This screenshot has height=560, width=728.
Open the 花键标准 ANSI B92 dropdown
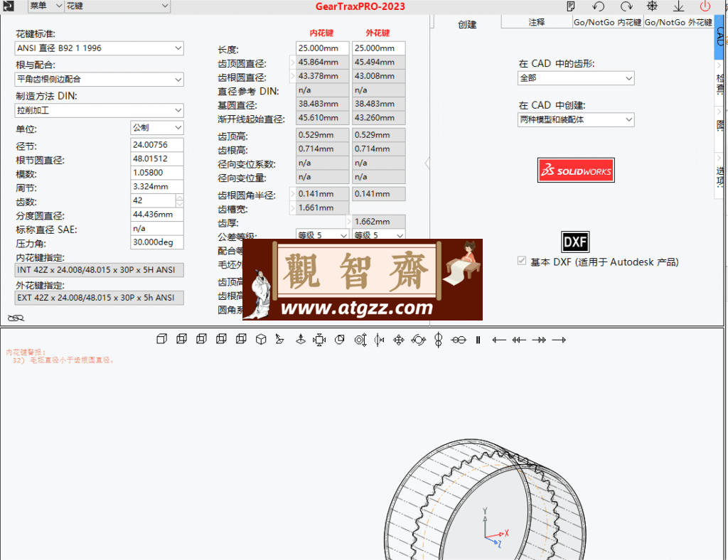pyautogui.click(x=99, y=48)
